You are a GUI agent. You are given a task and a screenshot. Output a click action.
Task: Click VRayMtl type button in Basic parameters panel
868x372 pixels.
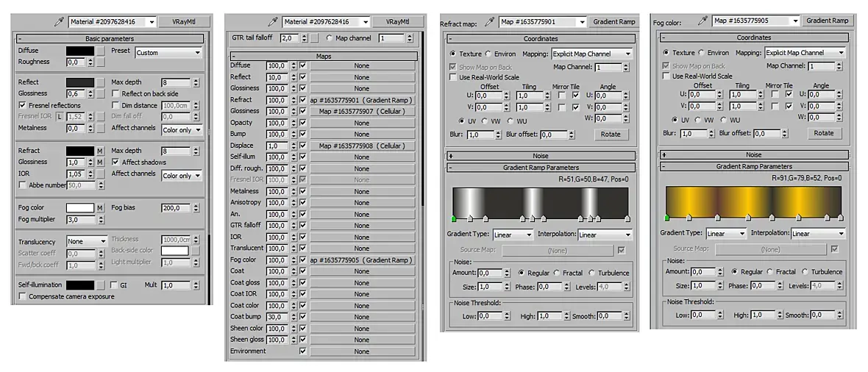click(185, 22)
